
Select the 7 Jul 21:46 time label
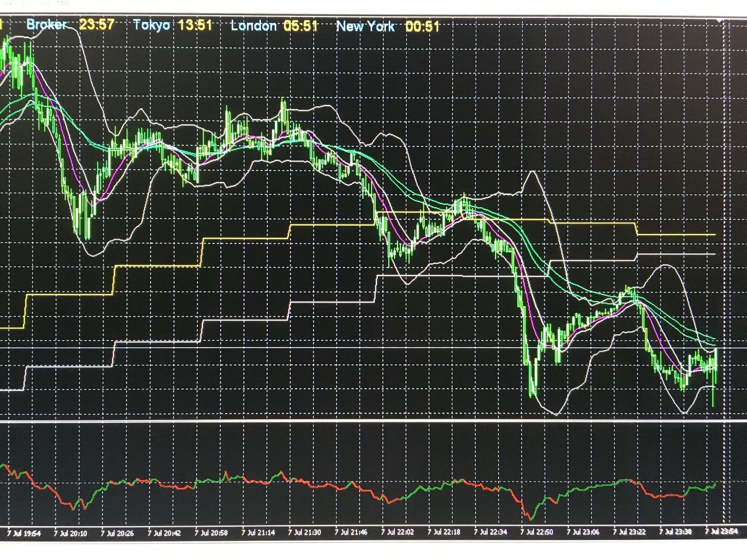(351, 533)
